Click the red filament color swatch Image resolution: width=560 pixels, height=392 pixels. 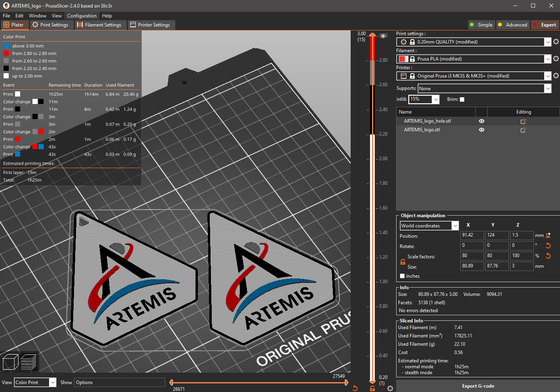(403, 59)
